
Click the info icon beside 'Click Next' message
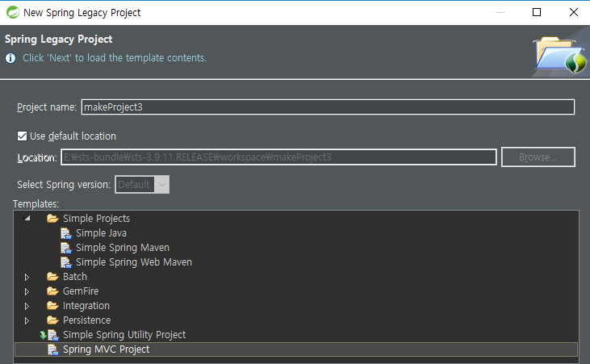(10, 58)
